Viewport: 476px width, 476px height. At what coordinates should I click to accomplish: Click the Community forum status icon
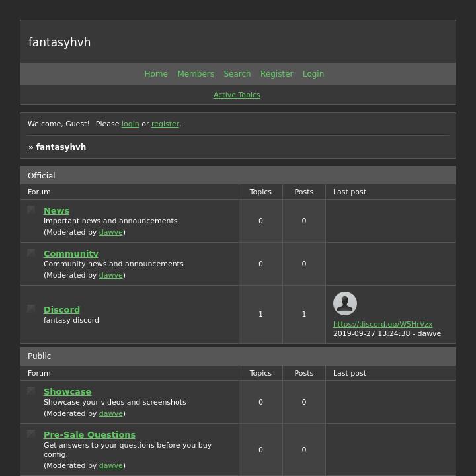tap(31, 253)
